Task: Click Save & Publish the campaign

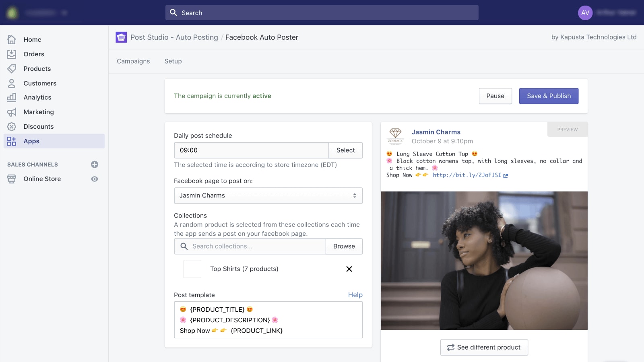Action: point(549,96)
